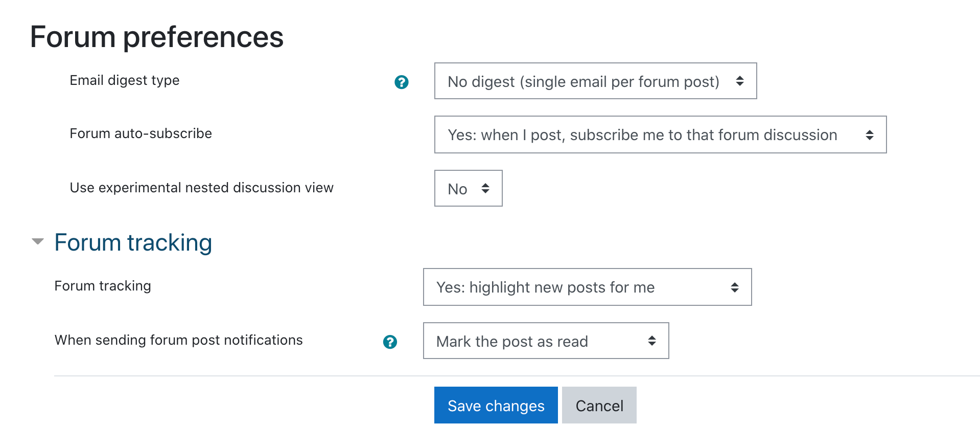The height and width of the screenshot is (447, 980).
Task: Click up-down arrows on auto-subscribe select
Action: (869, 135)
